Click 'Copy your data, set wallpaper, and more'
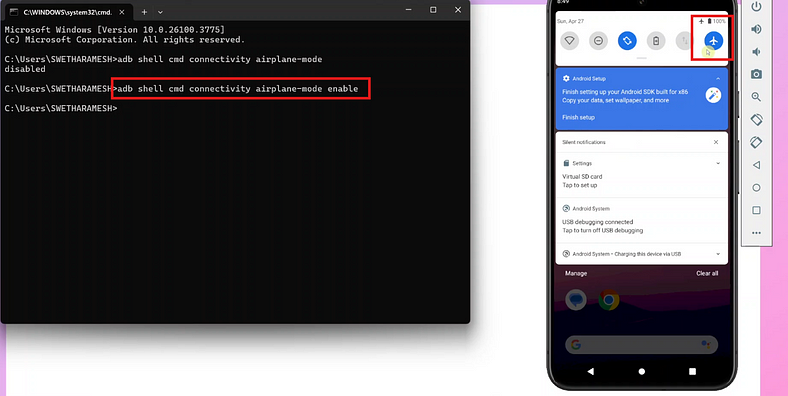788x396 pixels. coord(616,101)
